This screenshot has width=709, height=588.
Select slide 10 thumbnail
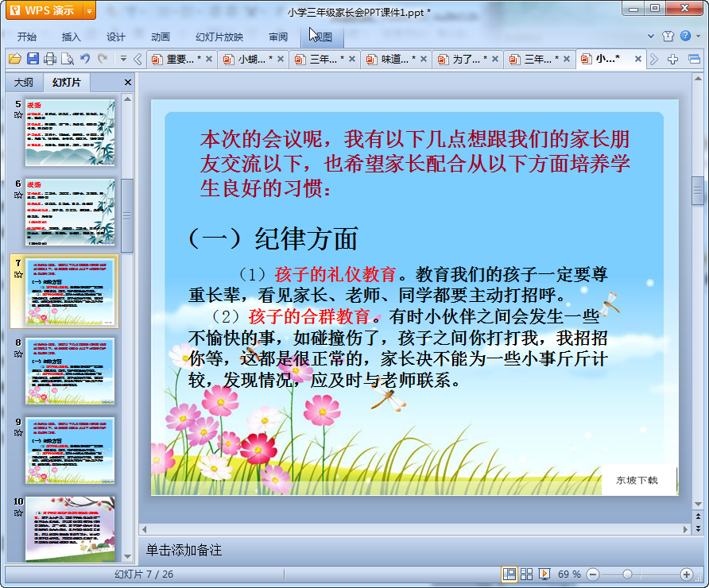click(x=70, y=529)
